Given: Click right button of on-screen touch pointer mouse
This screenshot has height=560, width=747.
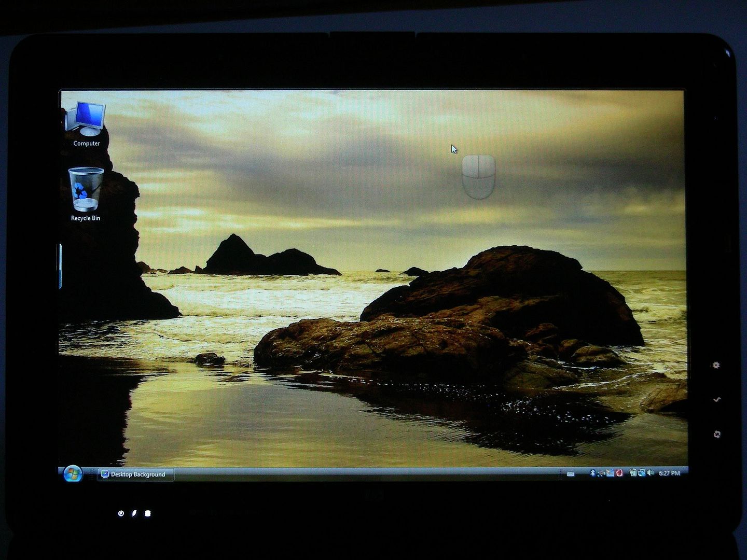Looking at the screenshot, I should [487, 166].
